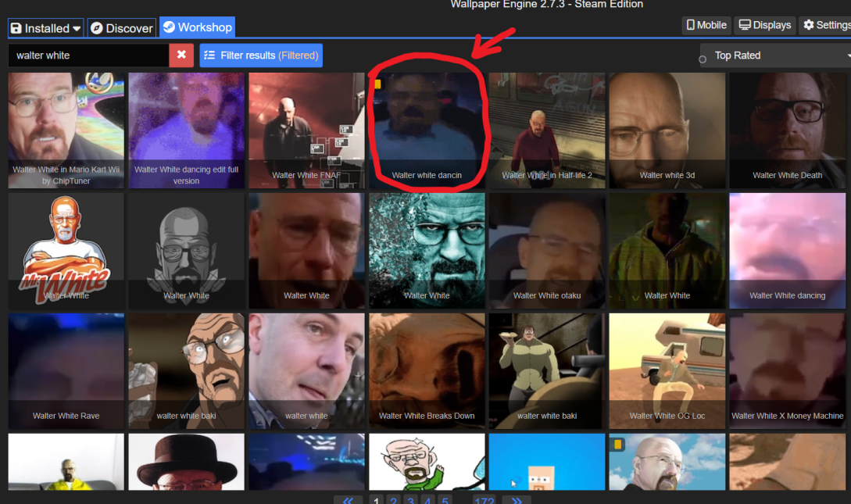851x504 pixels.
Task: Open the Filter results panel
Action: (261, 55)
